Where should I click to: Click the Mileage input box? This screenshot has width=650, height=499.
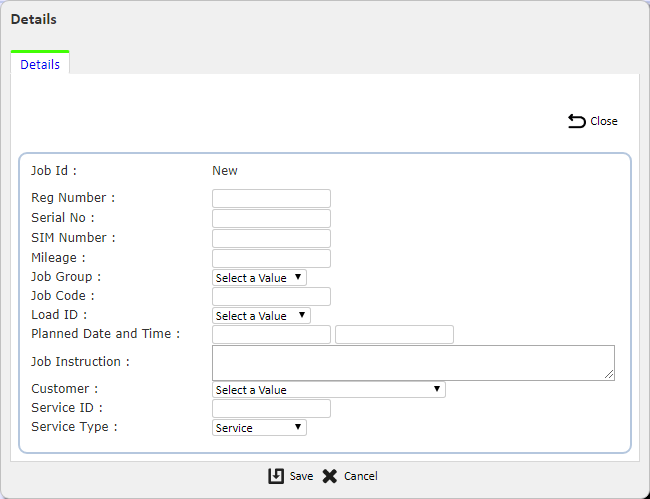[272, 258]
